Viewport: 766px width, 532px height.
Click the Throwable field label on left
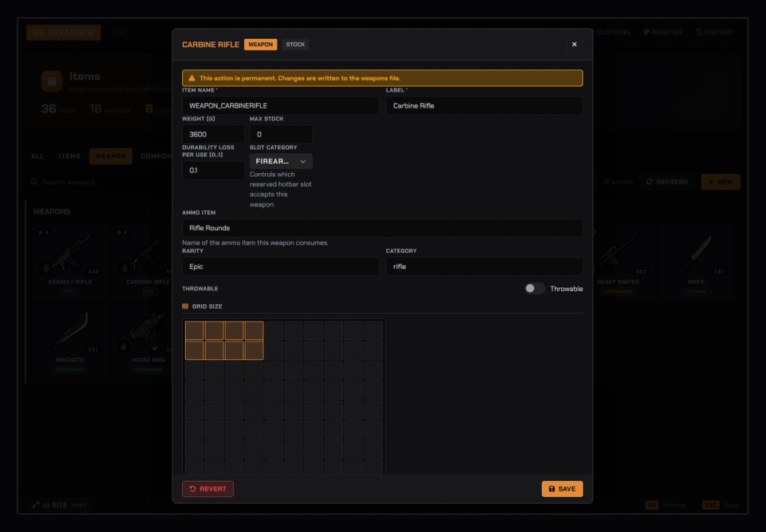pyautogui.click(x=199, y=289)
